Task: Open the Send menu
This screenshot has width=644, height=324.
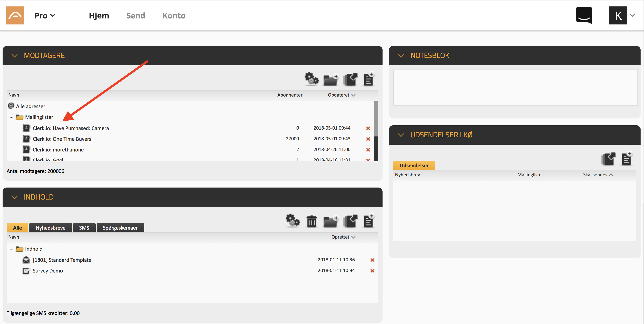Action: [135, 15]
